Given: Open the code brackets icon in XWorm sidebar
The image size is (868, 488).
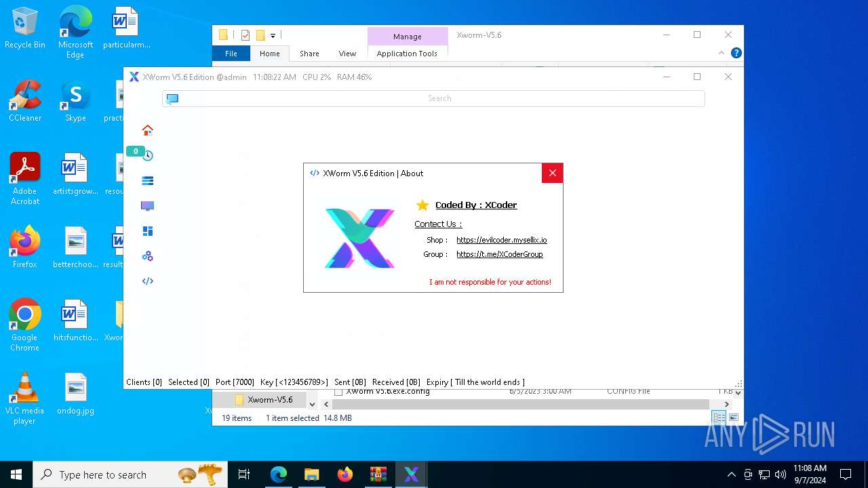Looking at the screenshot, I should (147, 281).
